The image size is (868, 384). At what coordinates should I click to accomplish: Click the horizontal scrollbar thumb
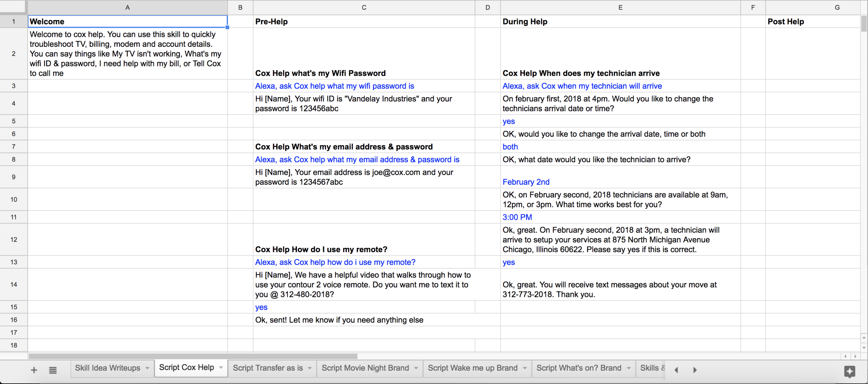coord(193,357)
